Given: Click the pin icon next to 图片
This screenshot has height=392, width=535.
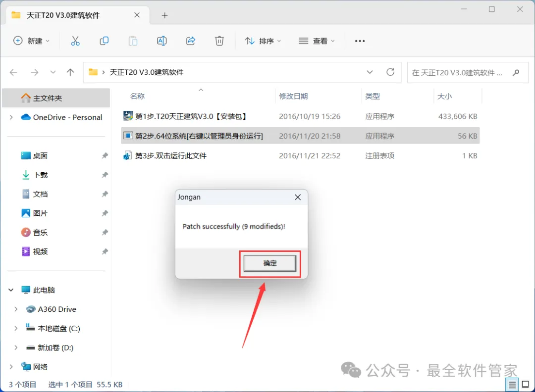Looking at the screenshot, I should pyautogui.click(x=105, y=213).
